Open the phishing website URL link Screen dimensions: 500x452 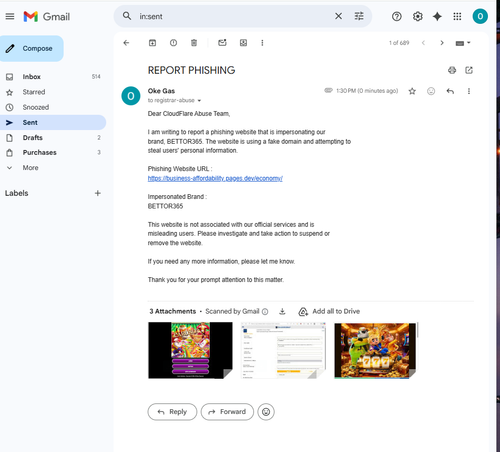click(x=215, y=178)
